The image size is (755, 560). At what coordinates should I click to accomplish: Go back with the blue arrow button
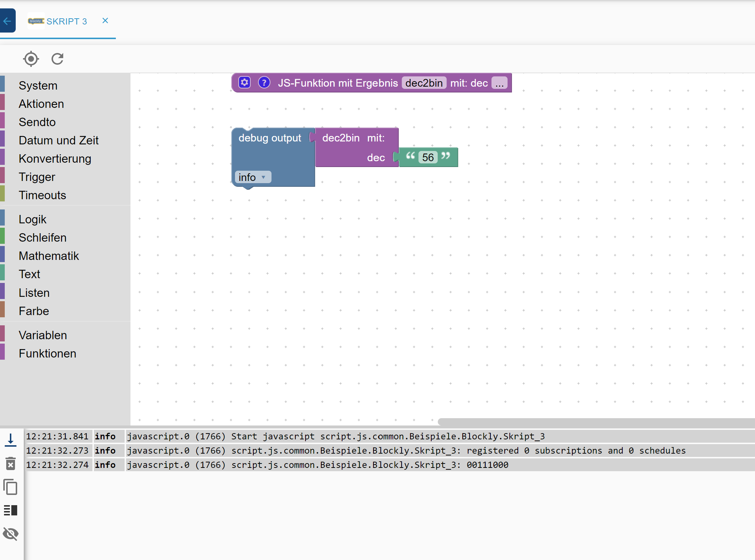[7, 21]
